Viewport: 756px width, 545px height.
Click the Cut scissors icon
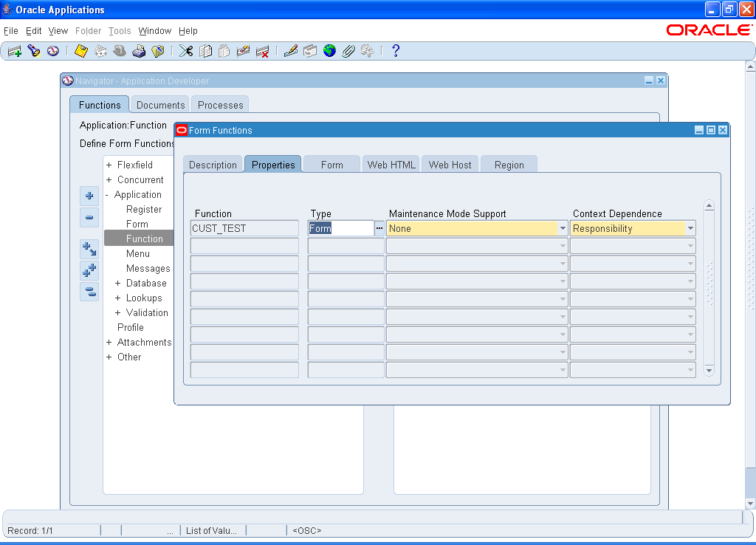point(186,51)
